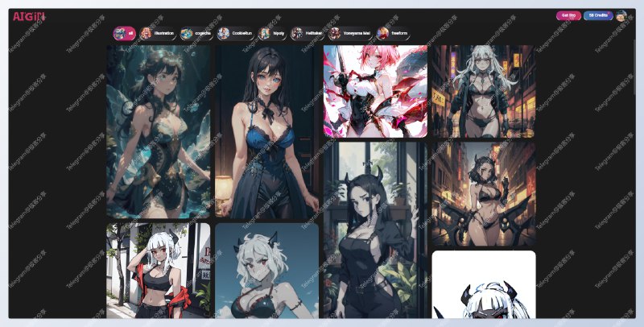644x327 pixels.
Task: Open white-haired girl in neon street image
Action: pos(483,91)
